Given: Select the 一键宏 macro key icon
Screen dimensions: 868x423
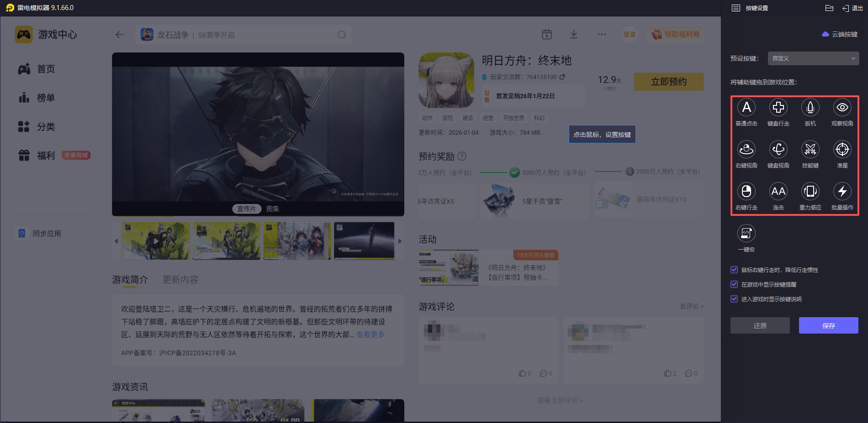Looking at the screenshot, I should (x=746, y=233).
